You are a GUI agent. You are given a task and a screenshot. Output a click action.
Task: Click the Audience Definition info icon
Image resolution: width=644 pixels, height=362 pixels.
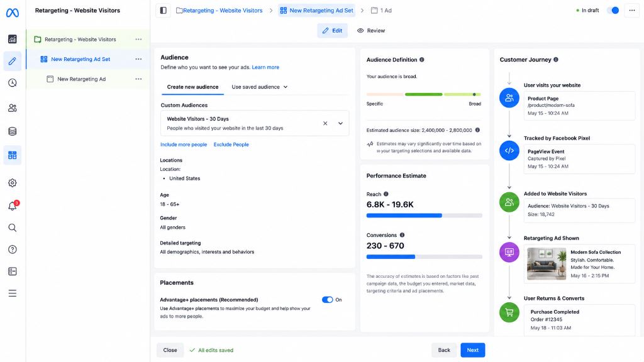coord(422,60)
